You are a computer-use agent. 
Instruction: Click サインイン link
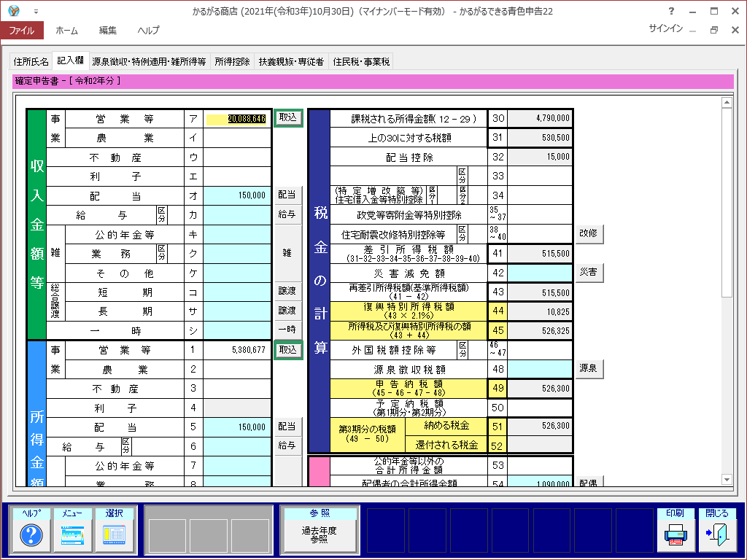pos(665,28)
